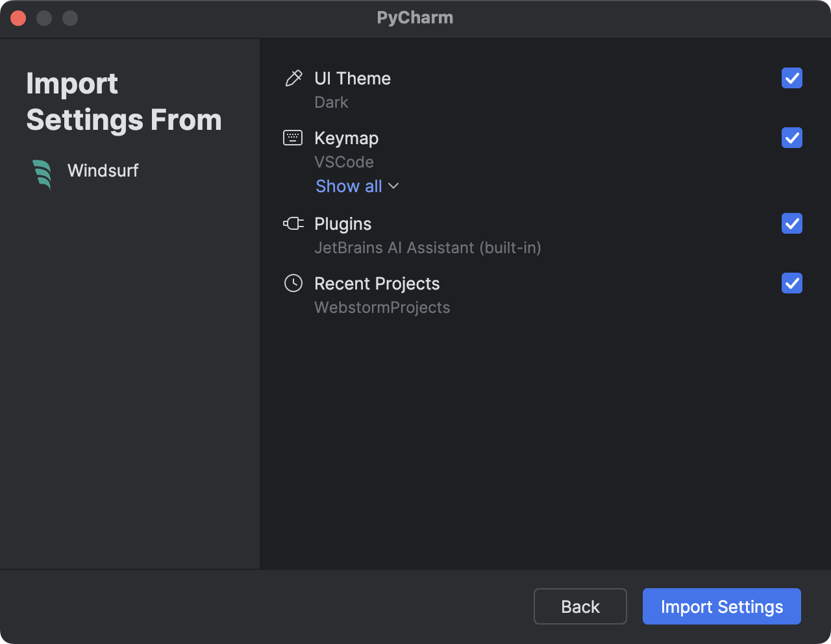Disable importing Recent Projects

pos(791,284)
